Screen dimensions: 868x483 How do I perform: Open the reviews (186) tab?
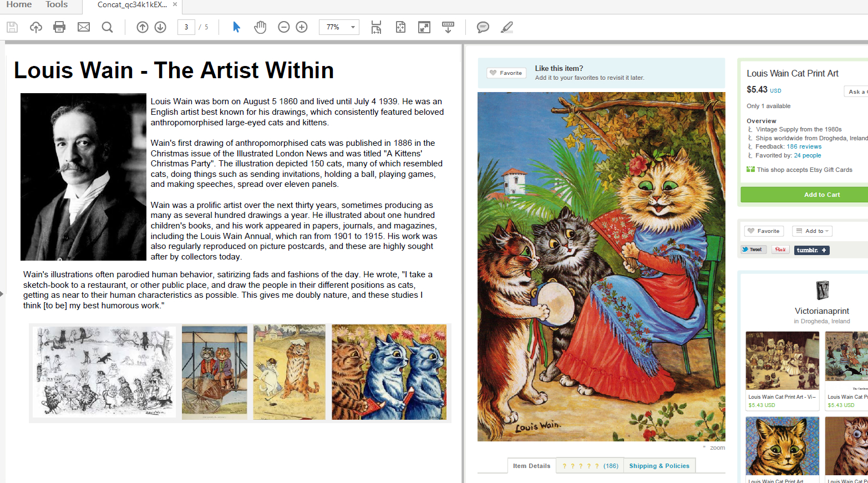tap(590, 466)
